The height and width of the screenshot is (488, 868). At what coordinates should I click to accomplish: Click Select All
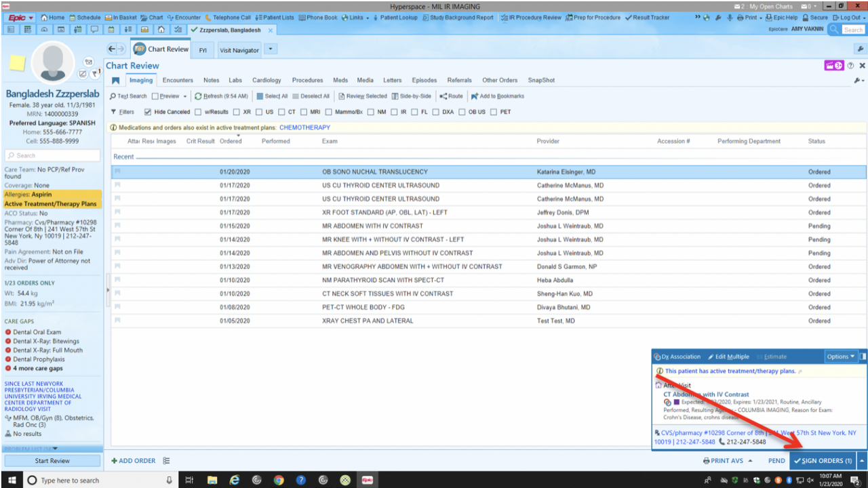pos(272,96)
